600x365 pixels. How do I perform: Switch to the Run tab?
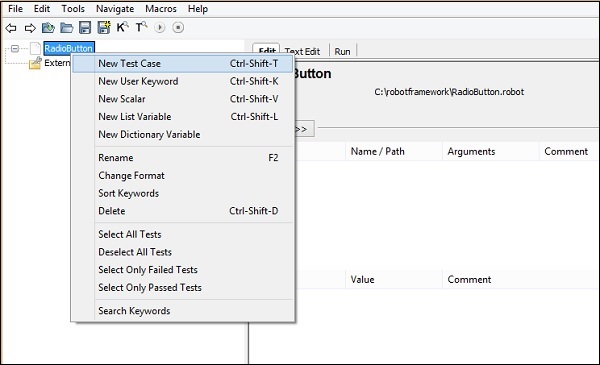342,51
